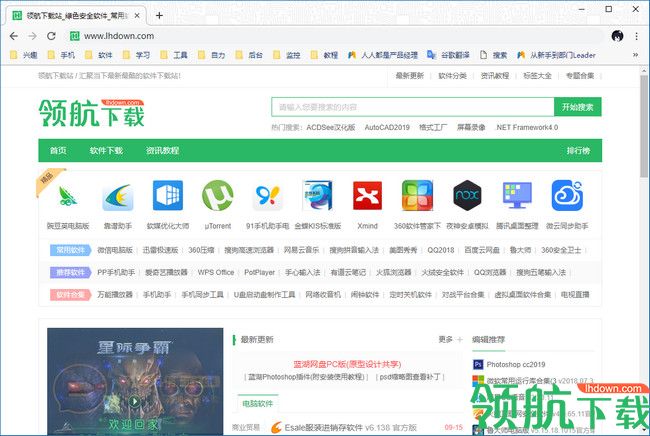Open the 星际争霸 banner thumbnail
The width and height of the screenshot is (650, 436).
tap(135, 381)
